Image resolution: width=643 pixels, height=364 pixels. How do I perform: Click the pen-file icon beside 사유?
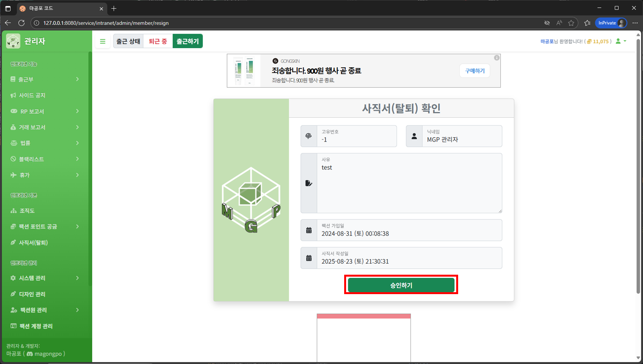(x=309, y=183)
